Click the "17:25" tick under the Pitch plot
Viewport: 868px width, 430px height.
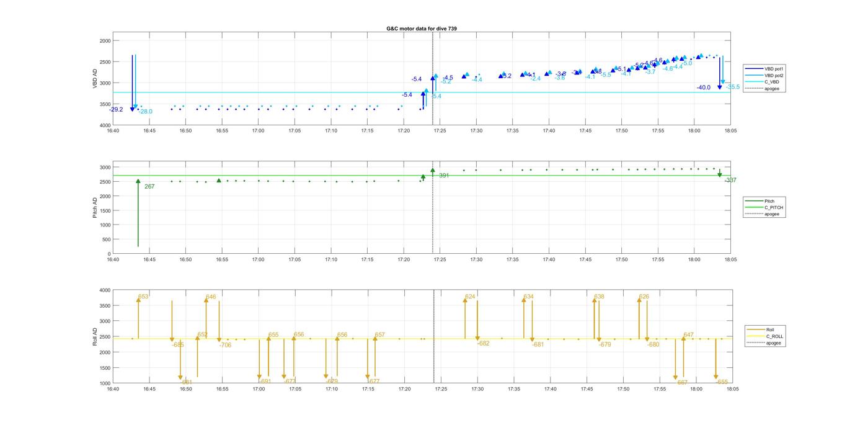tap(441, 259)
